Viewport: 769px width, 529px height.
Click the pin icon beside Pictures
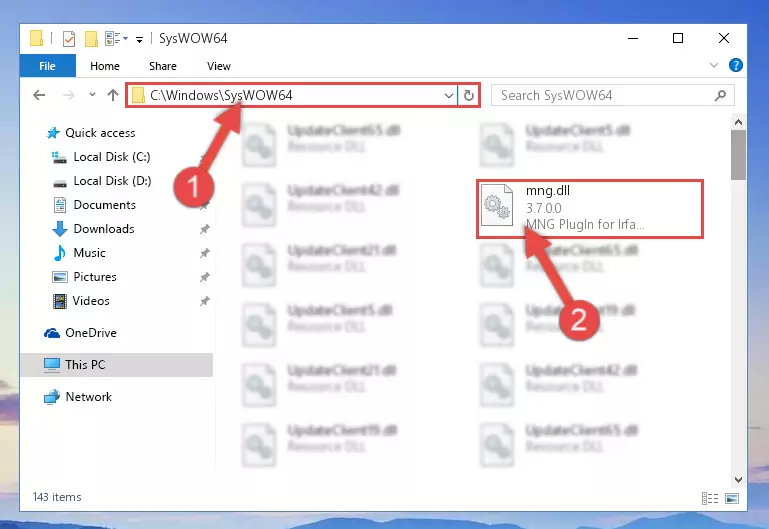click(205, 277)
